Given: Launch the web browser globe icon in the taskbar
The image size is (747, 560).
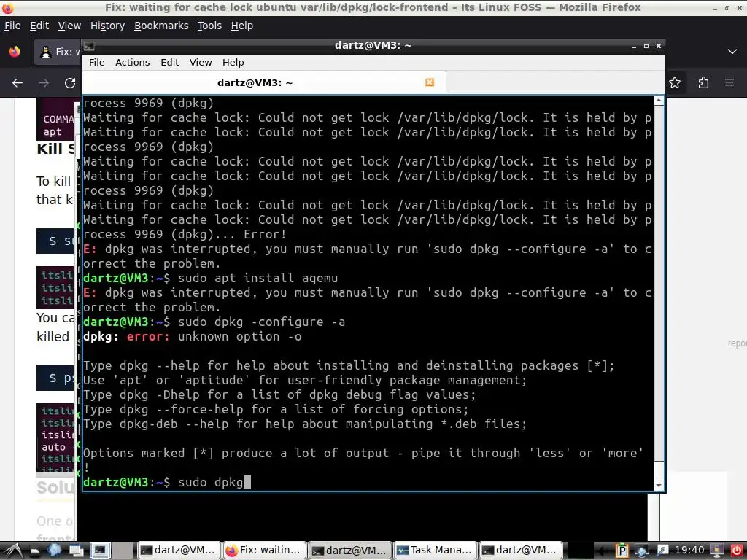Looking at the screenshot, I should (54, 550).
